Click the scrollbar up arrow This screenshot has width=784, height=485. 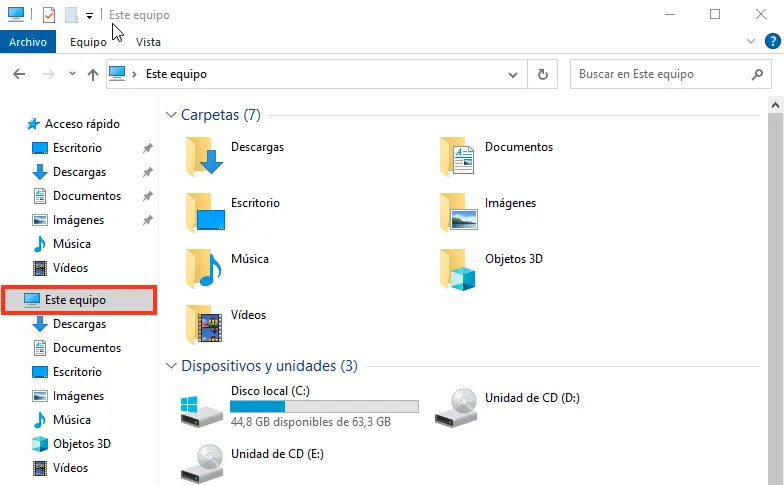pos(775,105)
